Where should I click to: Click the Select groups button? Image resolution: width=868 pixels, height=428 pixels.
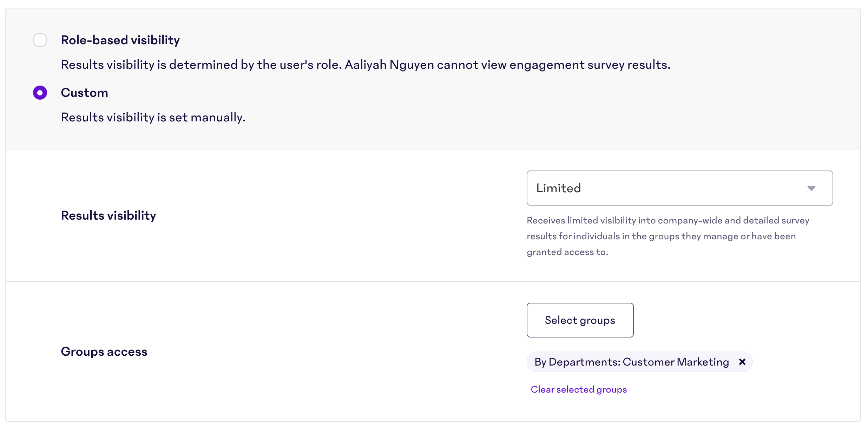580,320
